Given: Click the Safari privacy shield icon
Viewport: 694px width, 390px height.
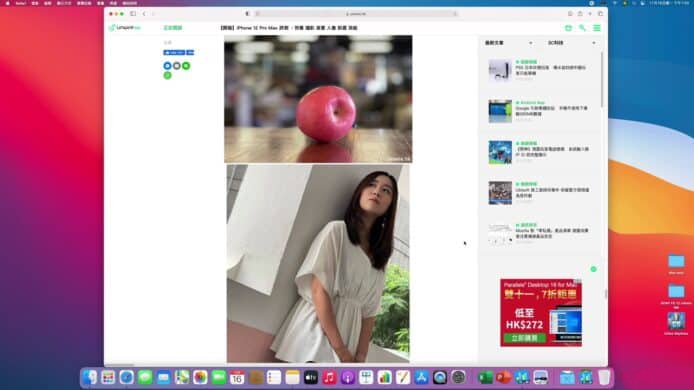Looking at the screenshot, I should [247, 14].
